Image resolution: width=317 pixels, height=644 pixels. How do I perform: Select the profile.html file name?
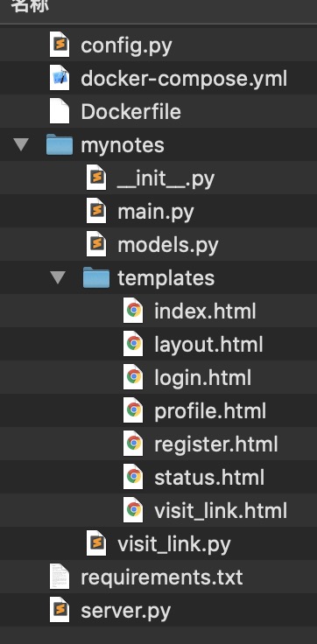210,411
